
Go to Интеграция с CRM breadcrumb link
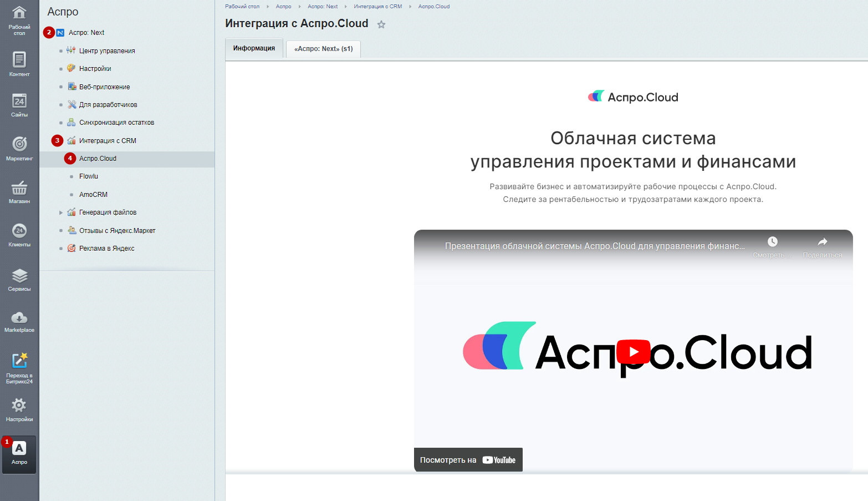pyautogui.click(x=378, y=7)
